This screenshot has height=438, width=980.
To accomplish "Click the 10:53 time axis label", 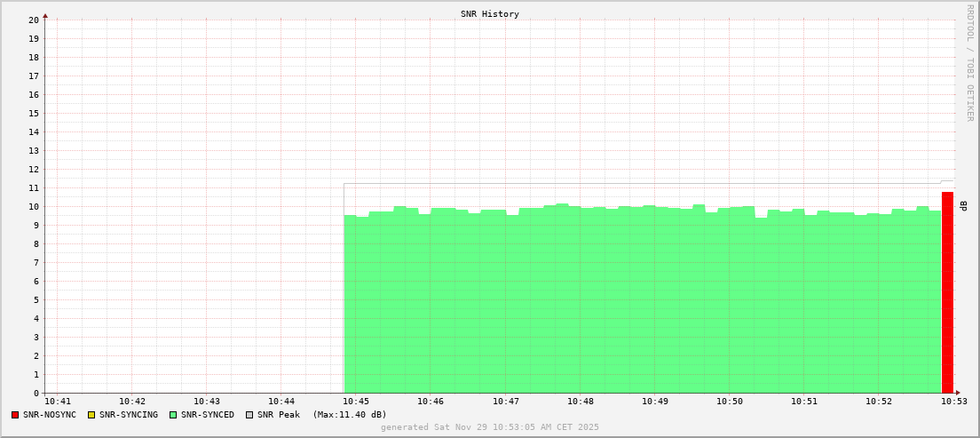I will 953,402.
